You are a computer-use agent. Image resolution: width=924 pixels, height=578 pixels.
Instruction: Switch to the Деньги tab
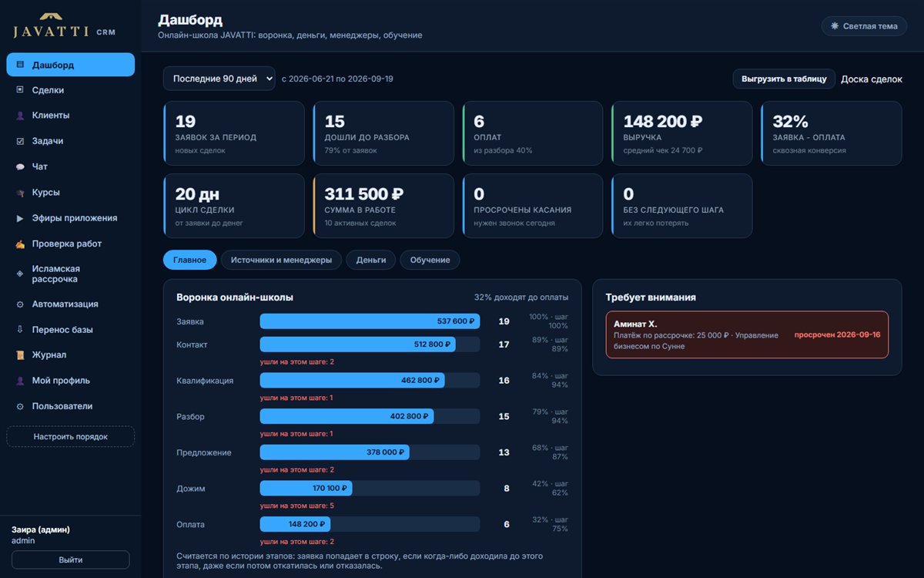coord(371,260)
